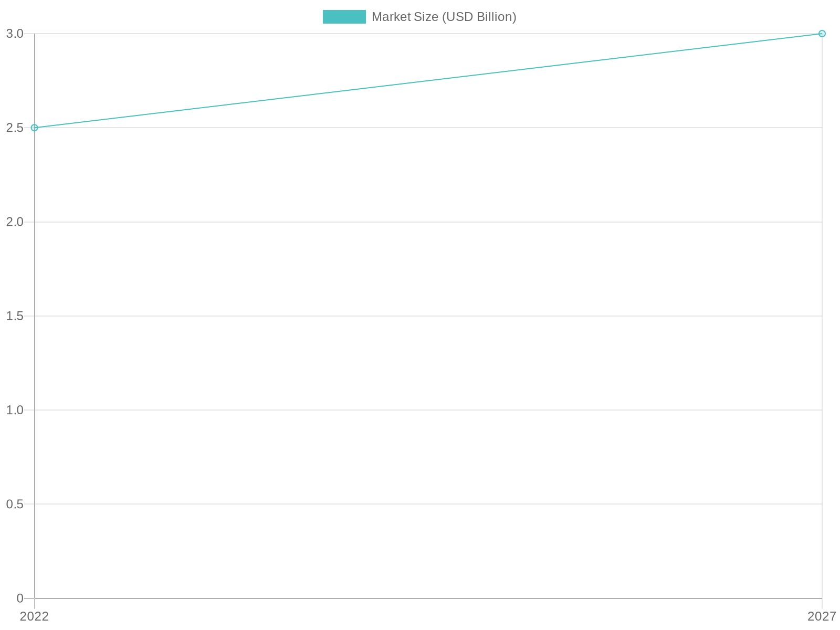
Task: Click the horizontal gridline at 1.0
Action: tap(428, 410)
